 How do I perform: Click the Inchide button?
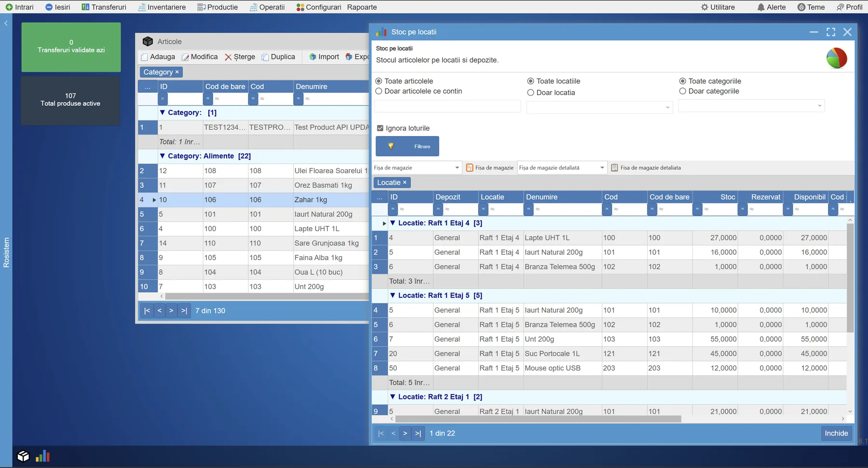(836, 433)
